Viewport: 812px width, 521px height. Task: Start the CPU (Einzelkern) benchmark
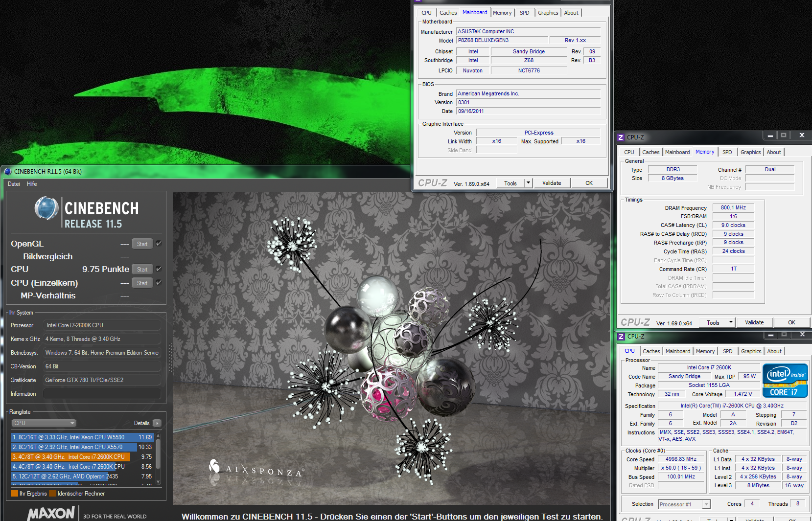pos(142,283)
